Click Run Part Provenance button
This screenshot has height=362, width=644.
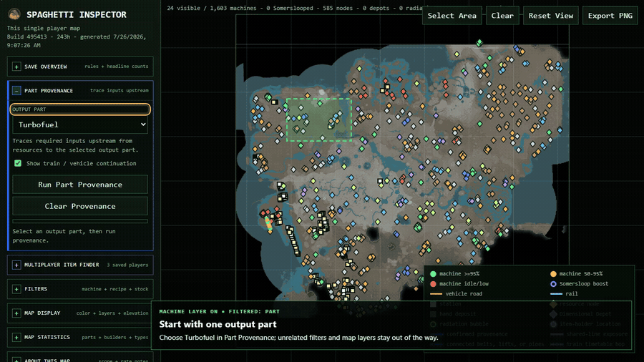point(80,185)
